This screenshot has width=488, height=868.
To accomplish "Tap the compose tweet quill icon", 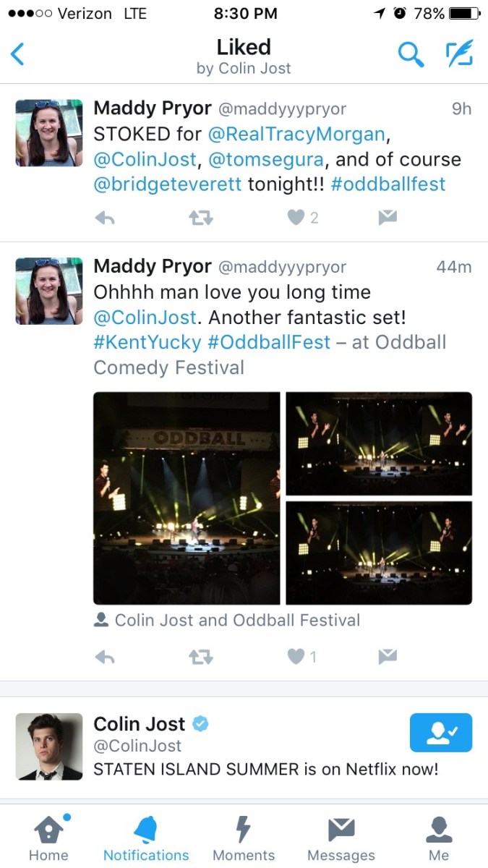I will click(x=459, y=54).
